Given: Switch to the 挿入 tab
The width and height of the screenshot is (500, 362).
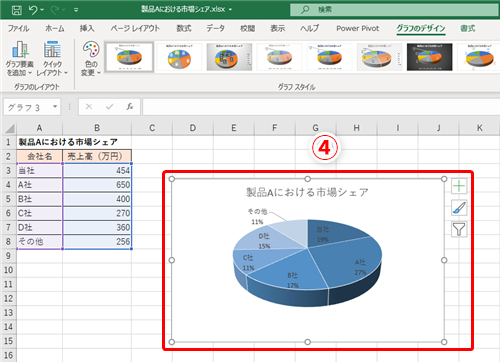Looking at the screenshot, I should click(87, 29).
